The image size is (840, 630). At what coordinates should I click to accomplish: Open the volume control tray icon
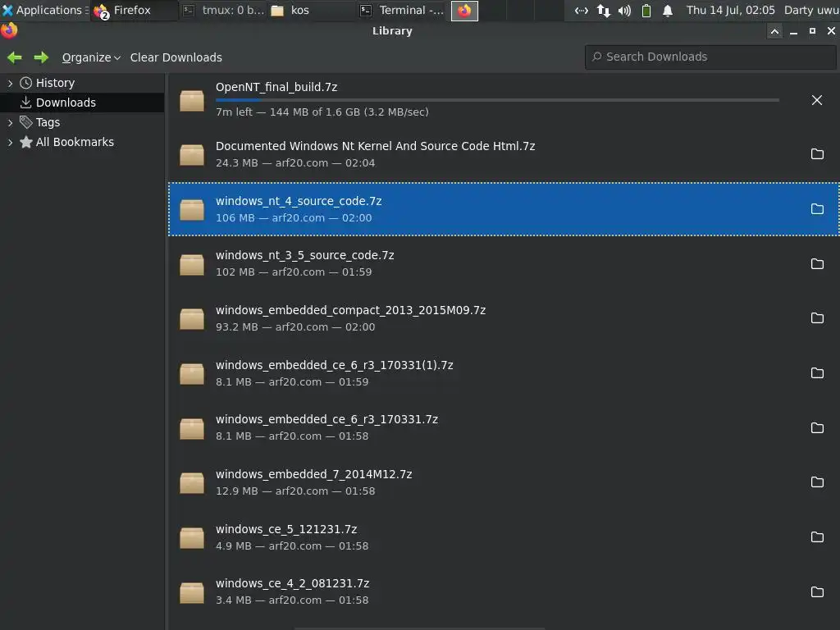point(624,10)
